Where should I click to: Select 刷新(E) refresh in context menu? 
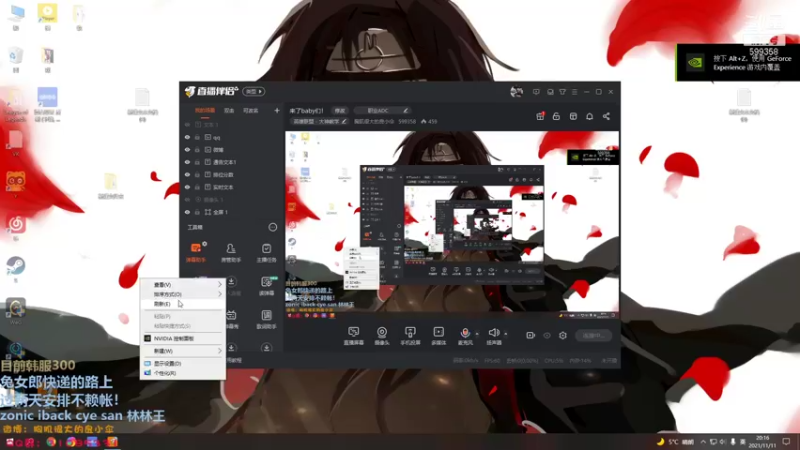183,304
